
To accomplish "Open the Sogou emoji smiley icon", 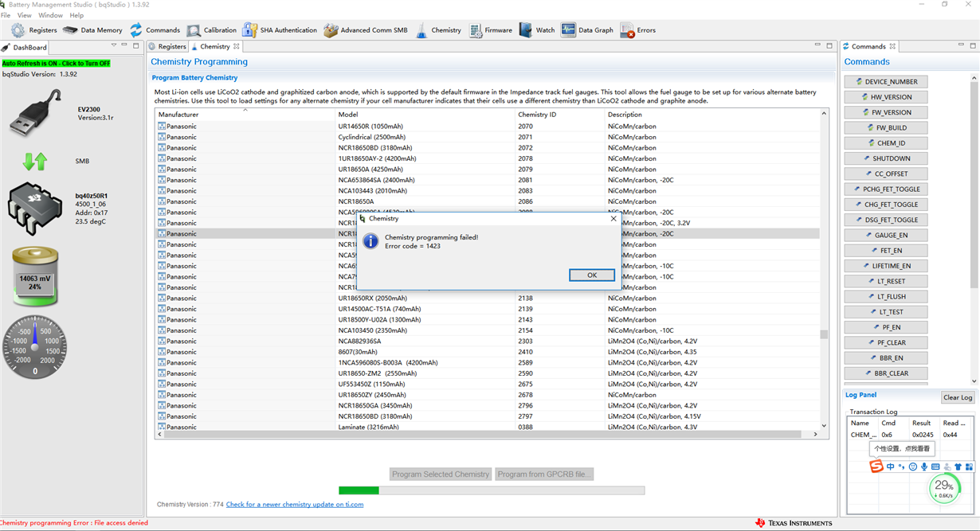I will point(913,467).
